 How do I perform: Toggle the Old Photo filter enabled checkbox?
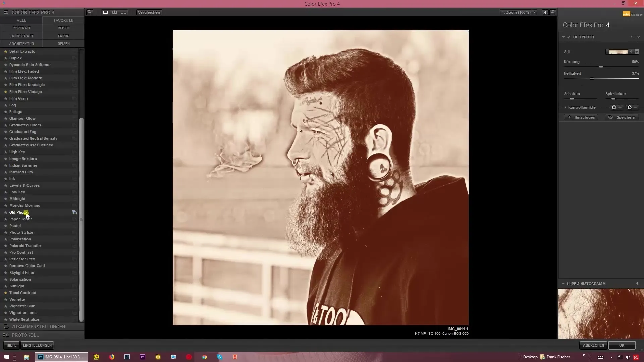569,37
